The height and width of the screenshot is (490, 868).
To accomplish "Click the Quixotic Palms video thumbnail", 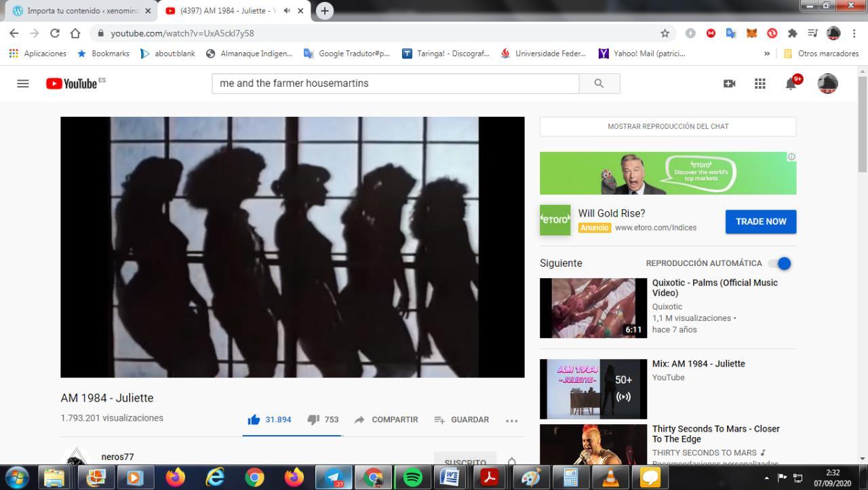I will pos(593,308).
